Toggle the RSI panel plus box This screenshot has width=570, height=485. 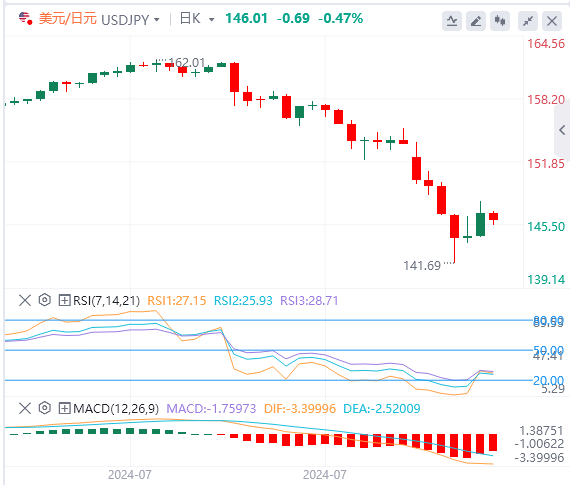click(64, 301)
